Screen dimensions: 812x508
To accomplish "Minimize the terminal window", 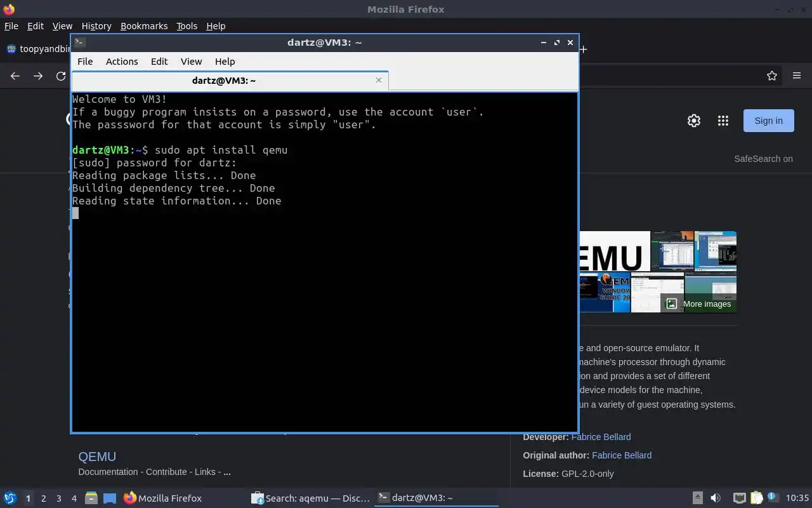I will point(543,43).
